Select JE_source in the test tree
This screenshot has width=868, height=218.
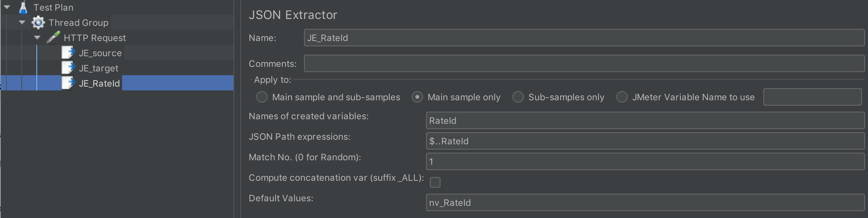coord(100,53)
